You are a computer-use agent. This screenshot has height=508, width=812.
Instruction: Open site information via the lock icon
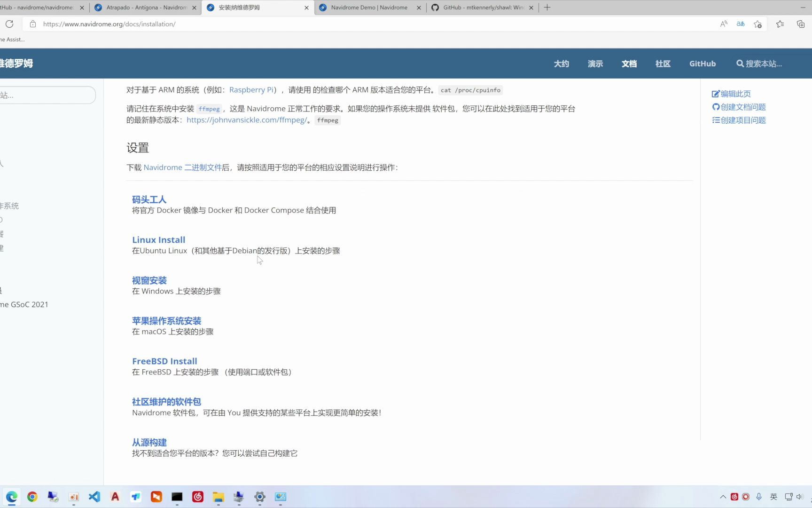point(32,24)
